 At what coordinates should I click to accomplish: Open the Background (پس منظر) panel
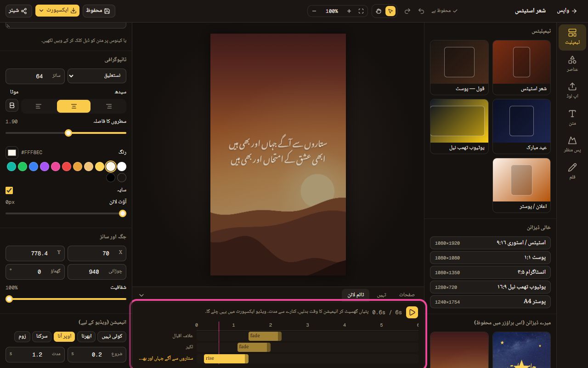(572, 144)
